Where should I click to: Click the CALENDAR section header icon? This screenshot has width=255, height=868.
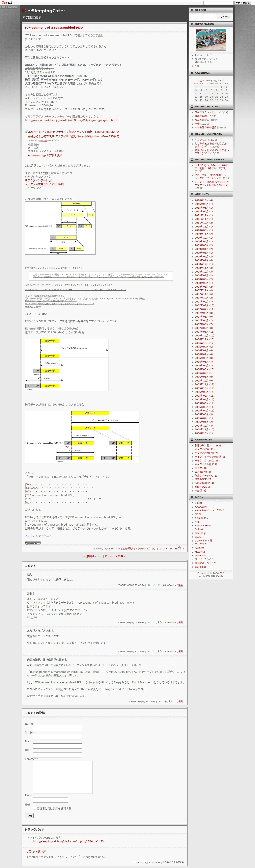192,73
